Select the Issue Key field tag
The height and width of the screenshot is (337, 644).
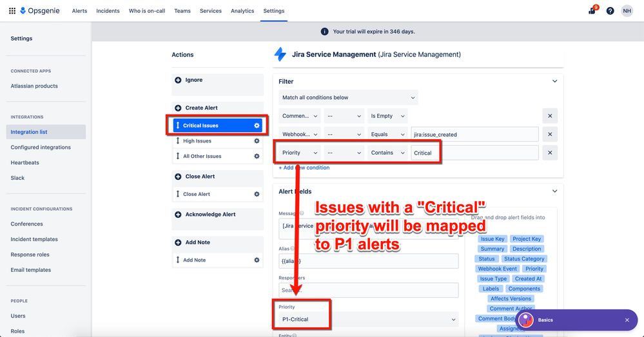(x=492, y=239)
